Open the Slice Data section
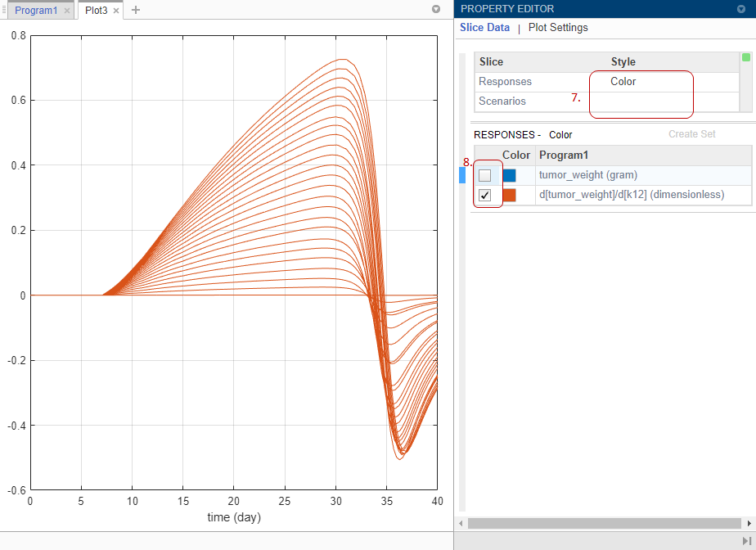Image resolution: width=756 pixels, height=550 pixels. (484, 28)
